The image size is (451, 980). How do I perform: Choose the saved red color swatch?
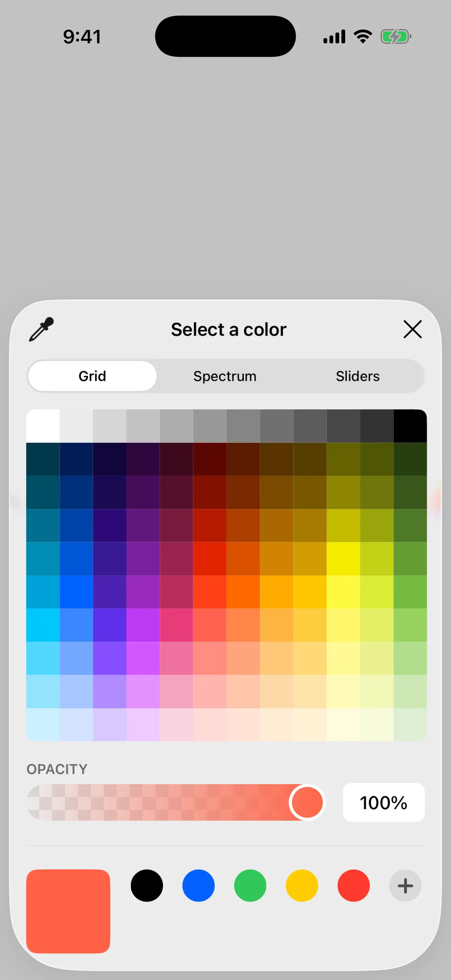coord(353,886)
